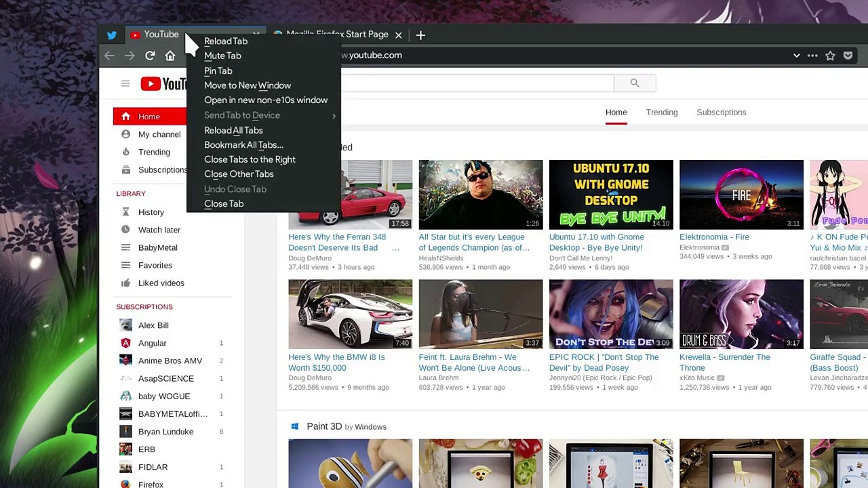
Task: Play the All Star League of Legends thumbnail
Action: click(481, 195)
